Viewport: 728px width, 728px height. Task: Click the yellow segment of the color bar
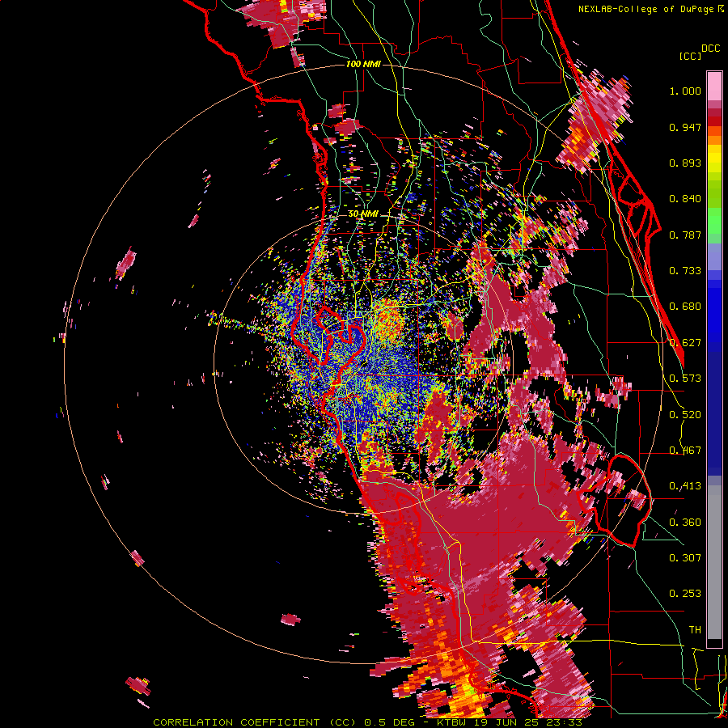(714, 159)
